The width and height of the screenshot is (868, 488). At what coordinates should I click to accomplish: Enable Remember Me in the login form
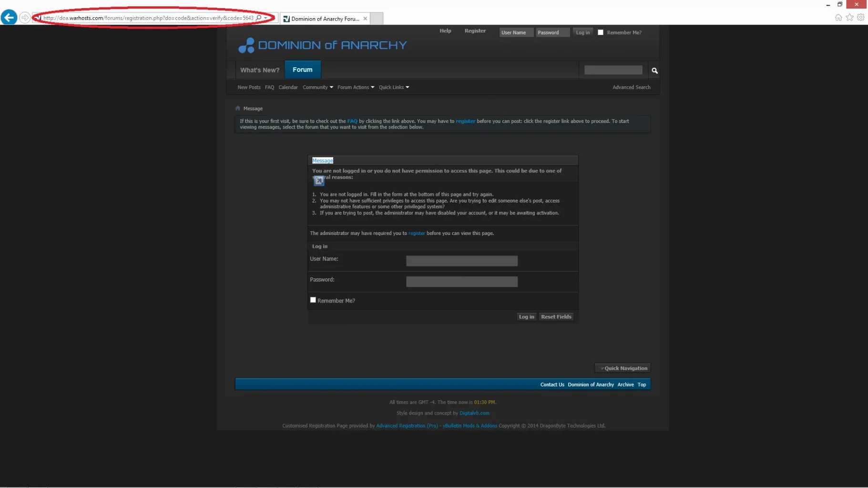pos(313,300)
